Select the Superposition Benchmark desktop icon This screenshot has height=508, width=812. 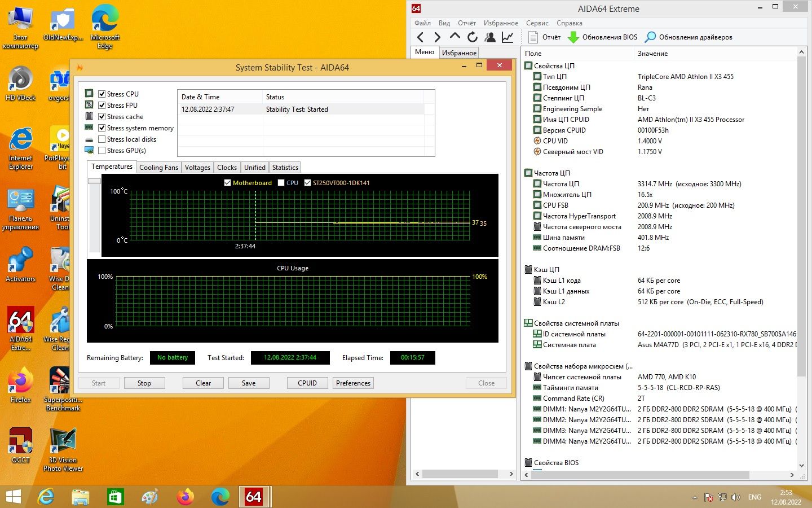click(63, 389)
